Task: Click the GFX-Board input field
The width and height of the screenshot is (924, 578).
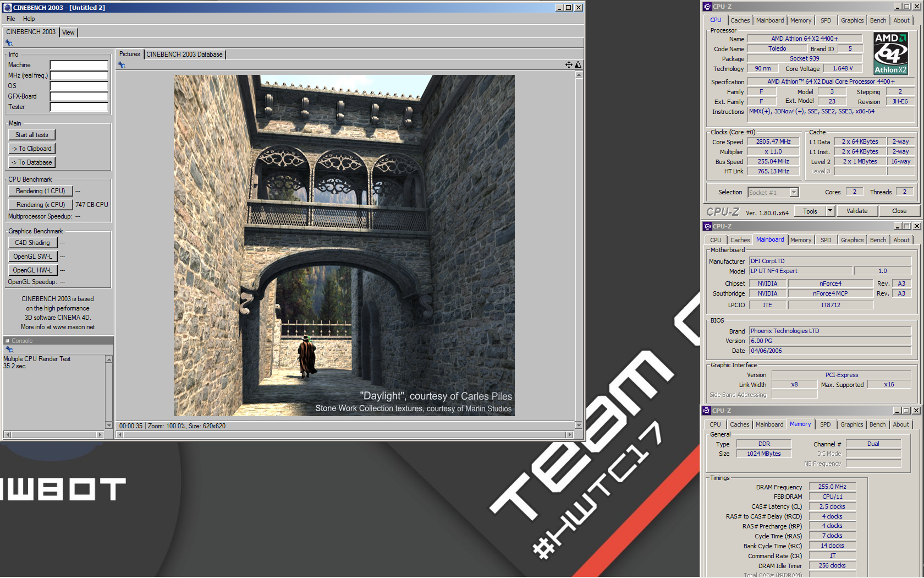Action: (79, 96)
